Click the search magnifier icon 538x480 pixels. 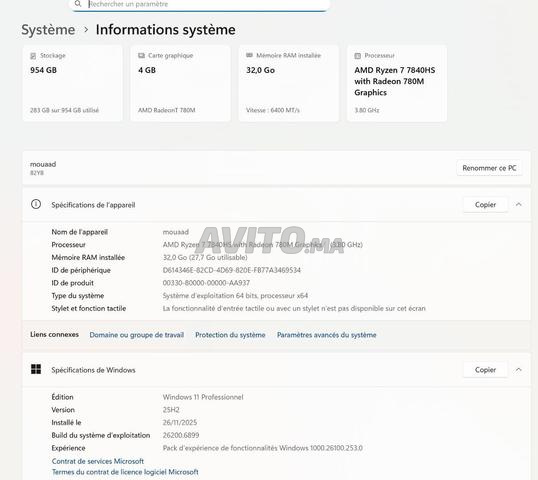pyautogui.click(x=78, y=4)
